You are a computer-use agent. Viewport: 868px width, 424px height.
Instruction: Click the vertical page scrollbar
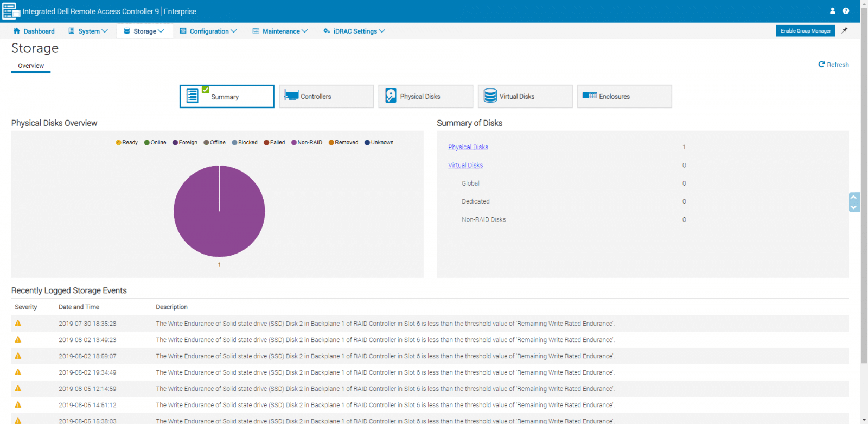point(864,185)
